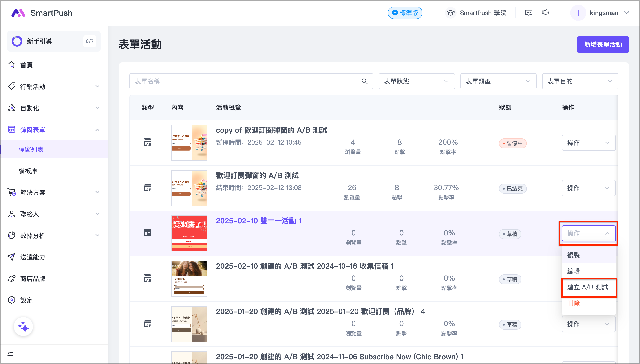Image resolution: width=640 pixels, height=364 pixels.
Task: Open 設定 settings in the sidebar
Action: pos(26,300)
